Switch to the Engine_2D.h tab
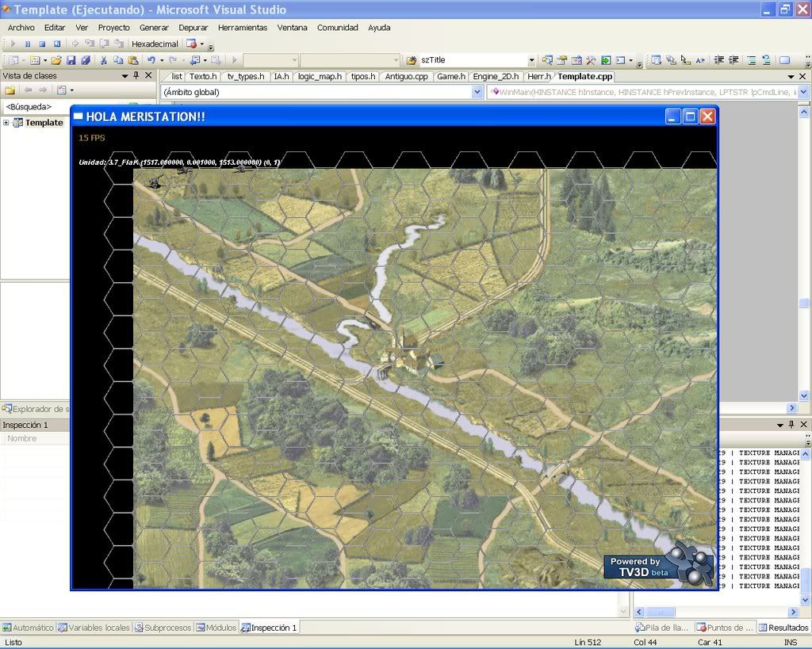The image size is (812, 649). click(496, 77)
